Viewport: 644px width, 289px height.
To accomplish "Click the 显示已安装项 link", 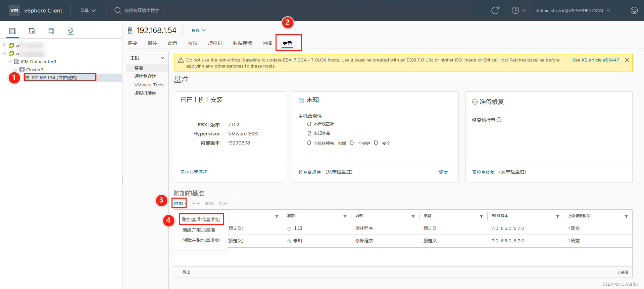I will pyautogui.click(x=194, y=171).
